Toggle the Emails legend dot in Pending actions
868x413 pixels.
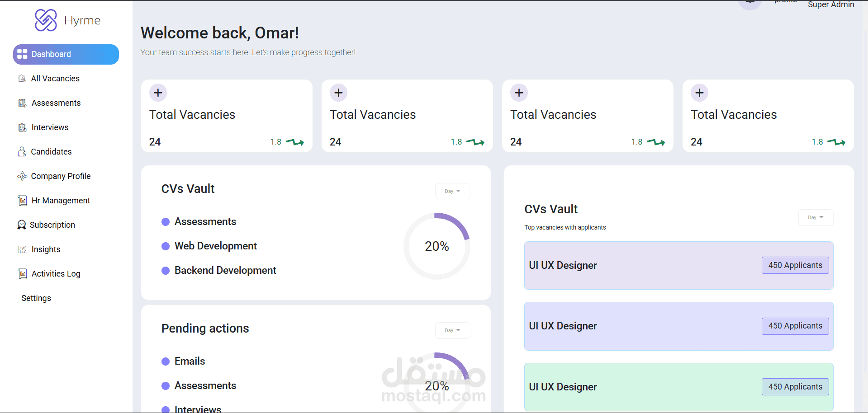[x=165, y=361]
